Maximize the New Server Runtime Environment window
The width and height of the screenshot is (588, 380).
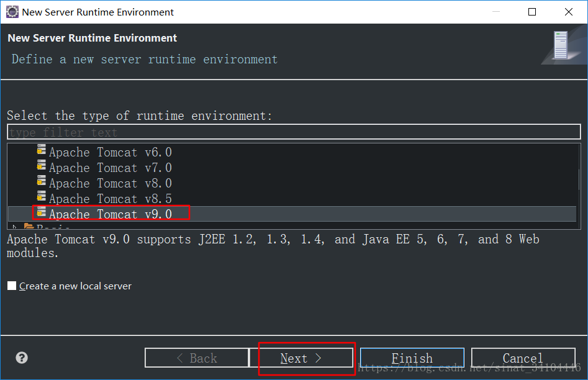531,12
